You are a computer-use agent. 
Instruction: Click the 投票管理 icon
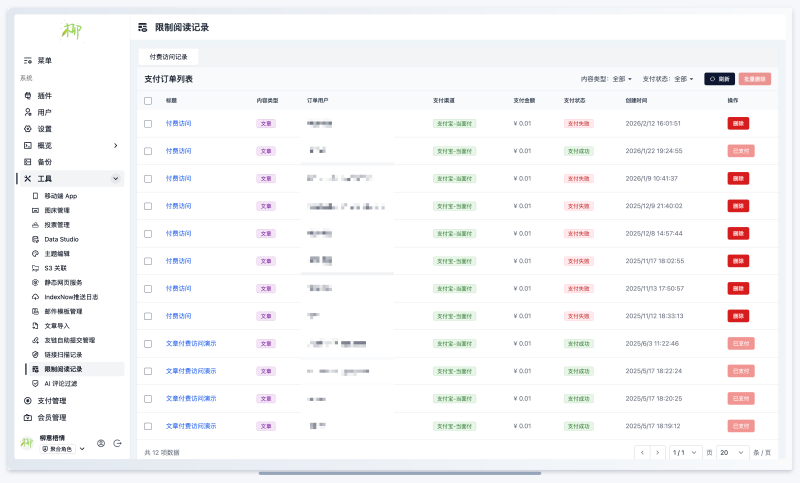(35, 225)
